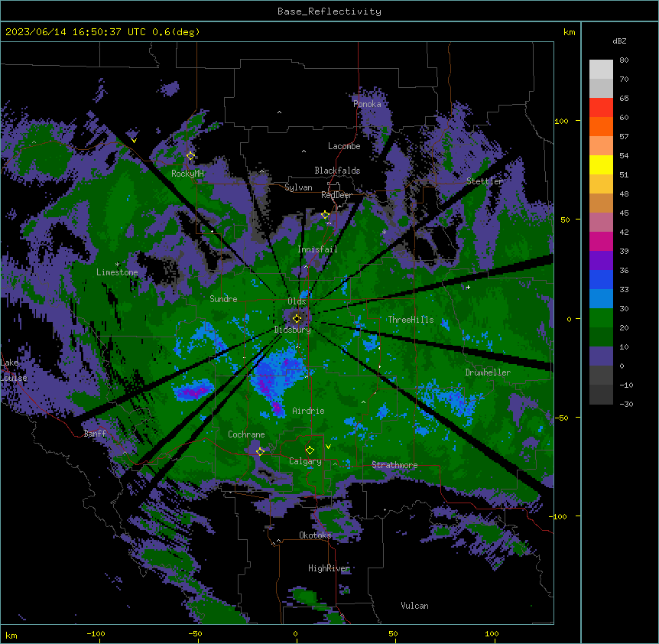The image size is (659, 644).
Task: Select the radar site marker above Didsbury
Action: [297, 319]
